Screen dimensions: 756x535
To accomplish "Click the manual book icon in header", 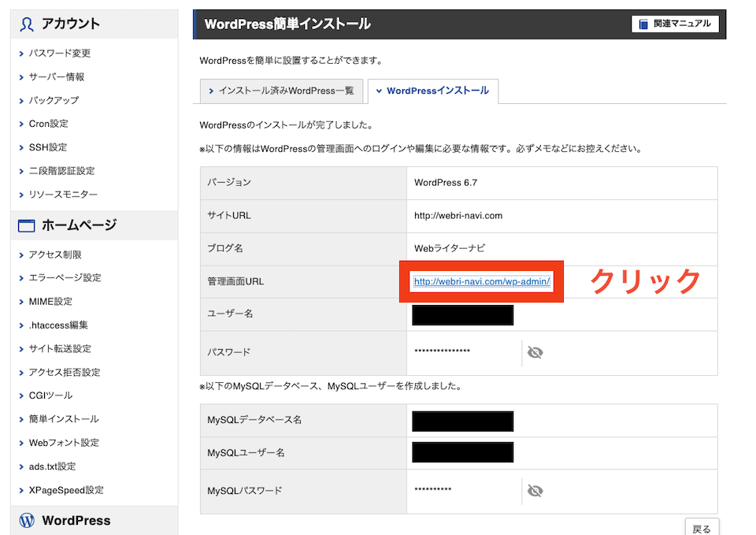I will [x=643, y=24].
